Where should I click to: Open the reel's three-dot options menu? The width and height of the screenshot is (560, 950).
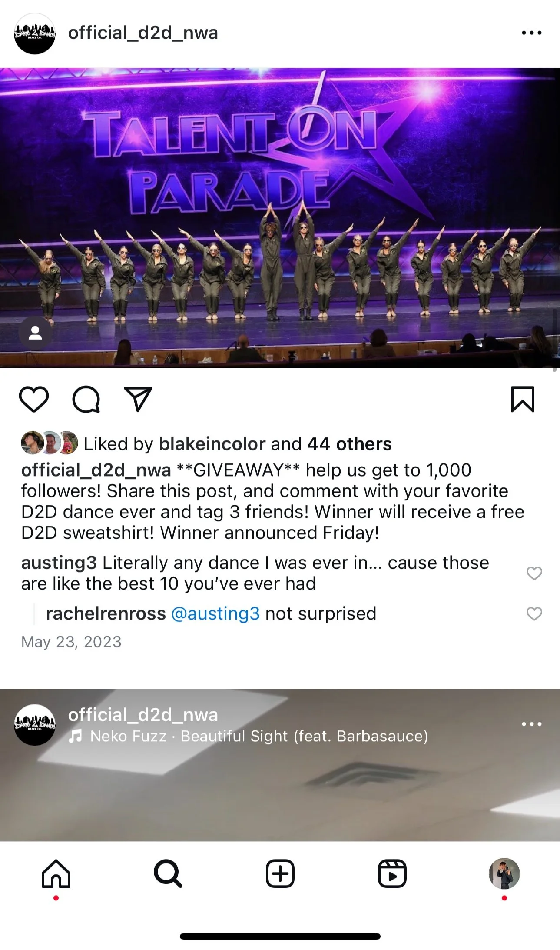pos(532,724)
